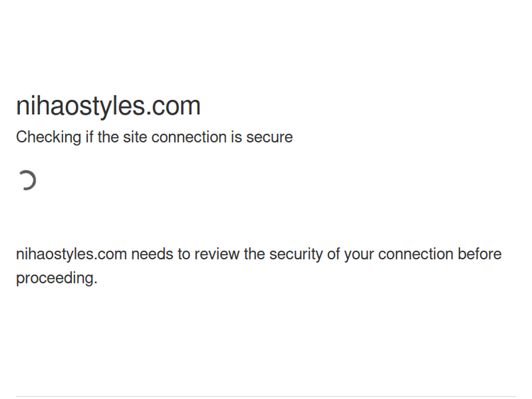Click the word "proceeding." on the last line
Viewport: 532px width, 399px height.
57,278
